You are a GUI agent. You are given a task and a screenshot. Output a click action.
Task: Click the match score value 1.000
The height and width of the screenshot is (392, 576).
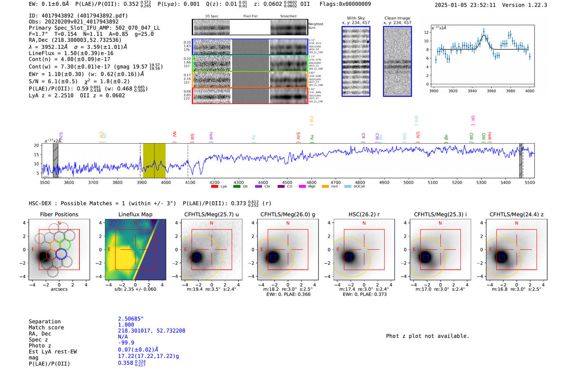126,325
